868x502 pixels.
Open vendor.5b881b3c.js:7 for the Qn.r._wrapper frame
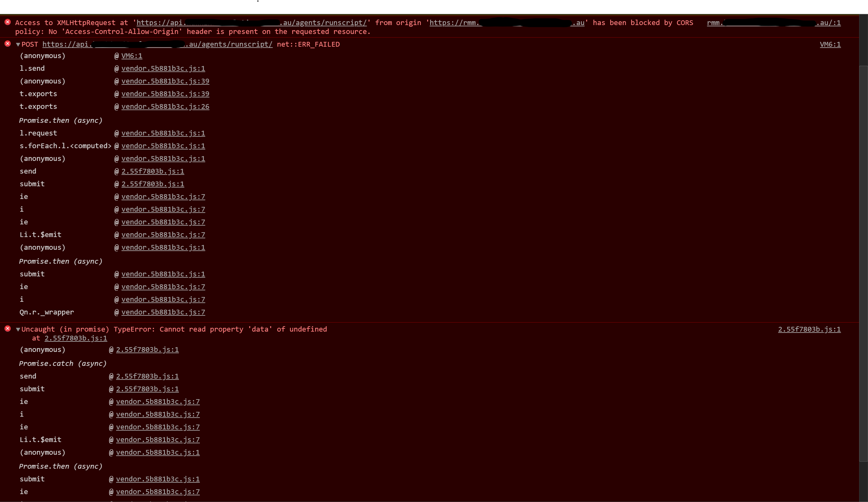[x=163, y=312]
